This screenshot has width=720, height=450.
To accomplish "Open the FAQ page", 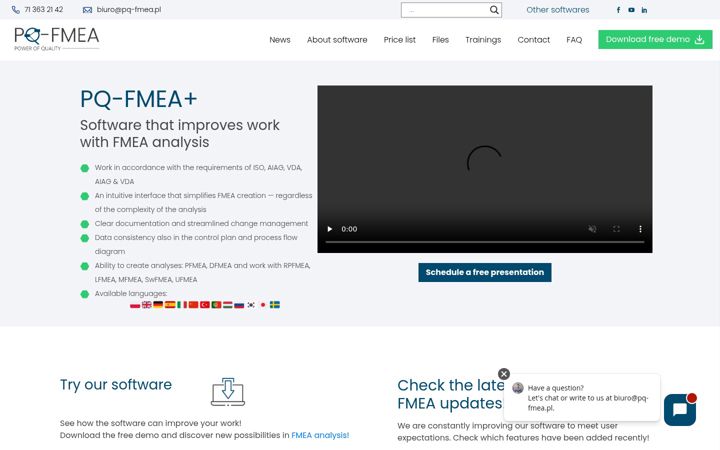I will coord(574,40).
